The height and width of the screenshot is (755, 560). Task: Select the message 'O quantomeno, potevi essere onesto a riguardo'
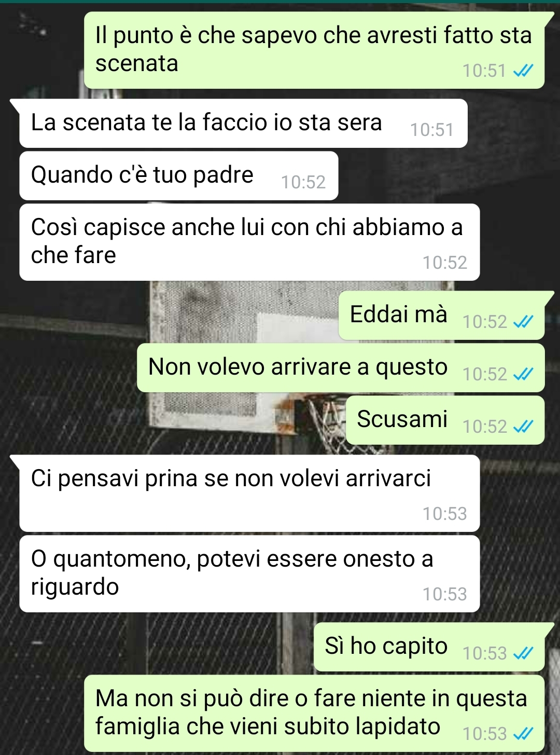(x=249, y=574)
